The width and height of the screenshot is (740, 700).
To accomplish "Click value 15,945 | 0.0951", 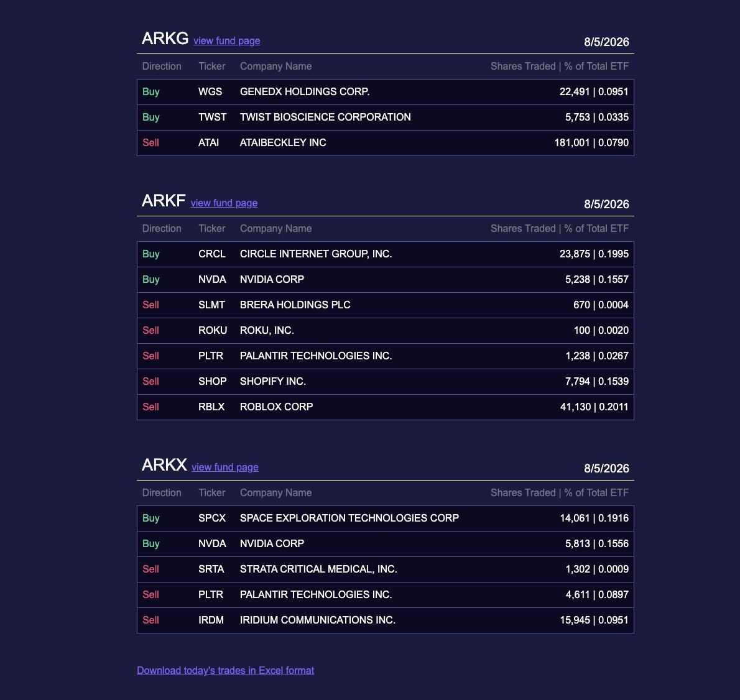I will click(x=594, y=620).
